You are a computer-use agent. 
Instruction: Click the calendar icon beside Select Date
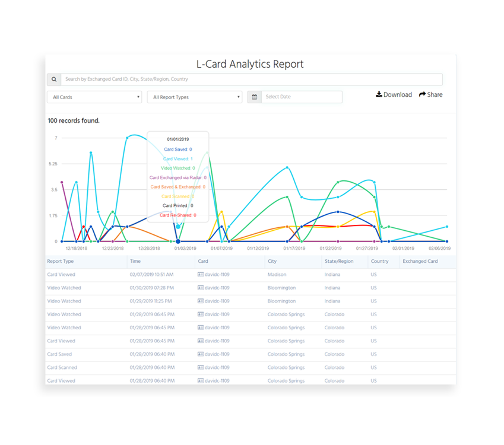254,97
